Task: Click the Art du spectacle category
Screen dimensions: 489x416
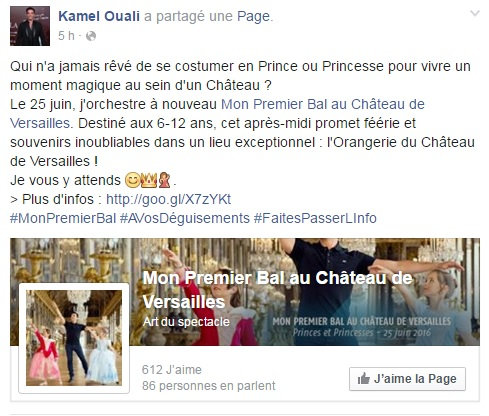Action: coord(186,322)
